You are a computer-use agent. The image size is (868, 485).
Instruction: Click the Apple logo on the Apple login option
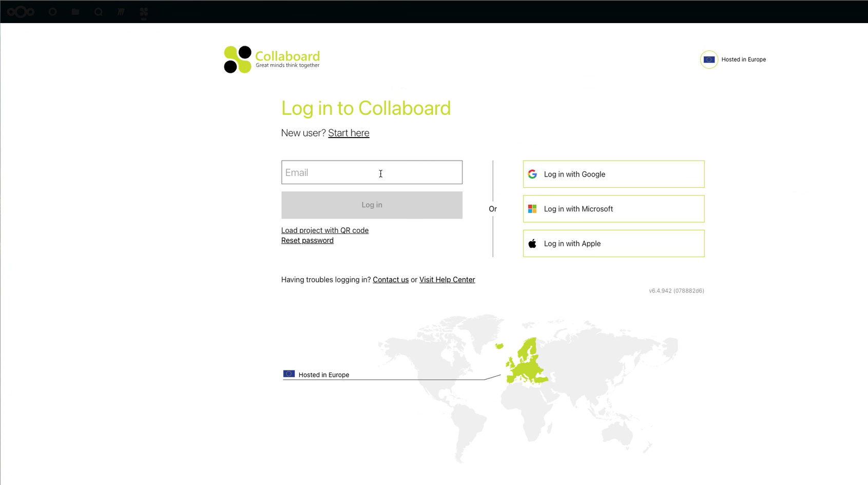coord(532,243)
